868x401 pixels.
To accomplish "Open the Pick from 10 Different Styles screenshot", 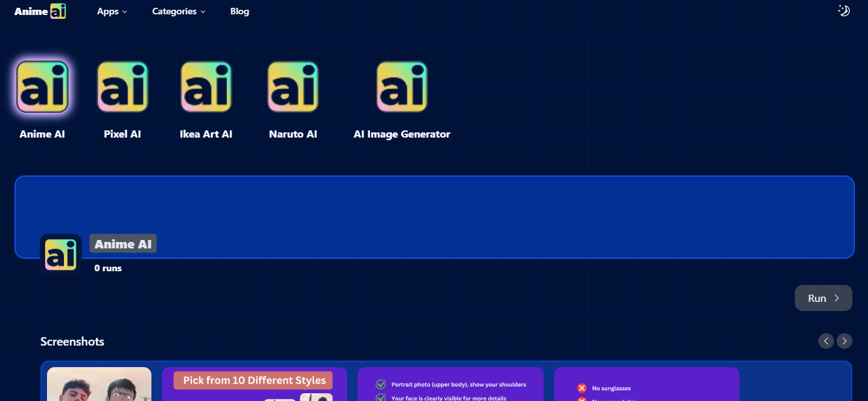I will coord(255,384).
